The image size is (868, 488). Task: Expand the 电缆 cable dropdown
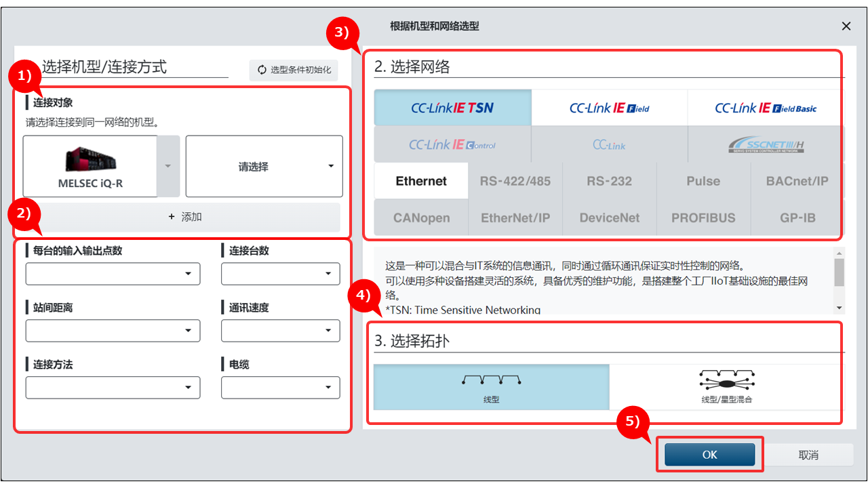click(281, 388)
